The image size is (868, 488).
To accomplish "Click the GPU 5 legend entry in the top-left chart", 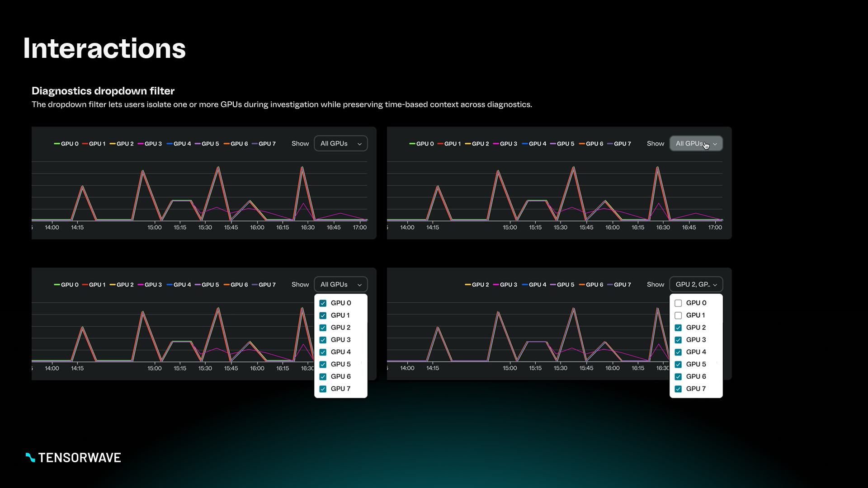I will (x=207, y=144).
